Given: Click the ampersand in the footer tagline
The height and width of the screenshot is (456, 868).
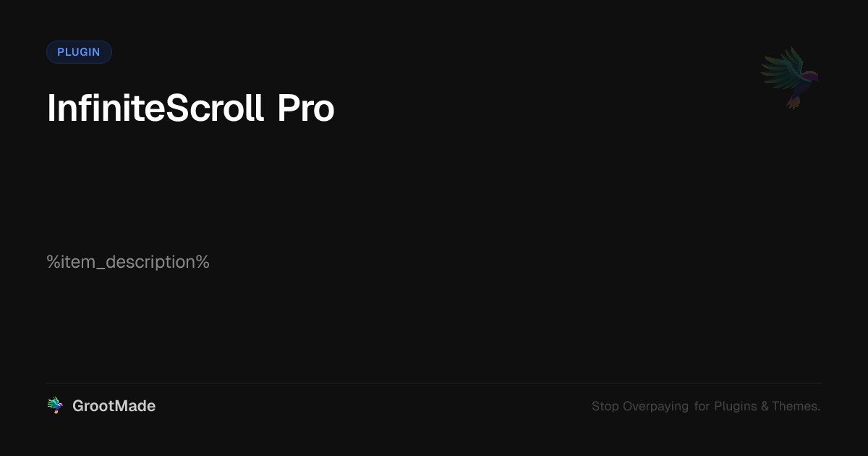Looking at the screenshot, I should [x=765, y=406].
